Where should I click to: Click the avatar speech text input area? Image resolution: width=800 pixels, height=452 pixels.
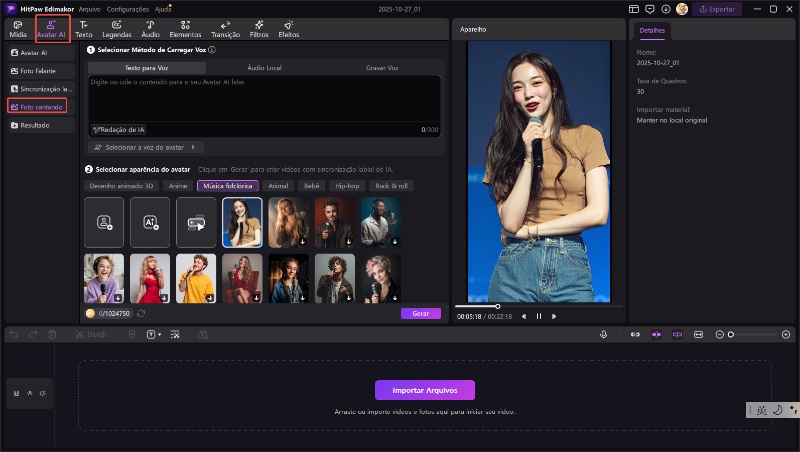click(263, 98)
